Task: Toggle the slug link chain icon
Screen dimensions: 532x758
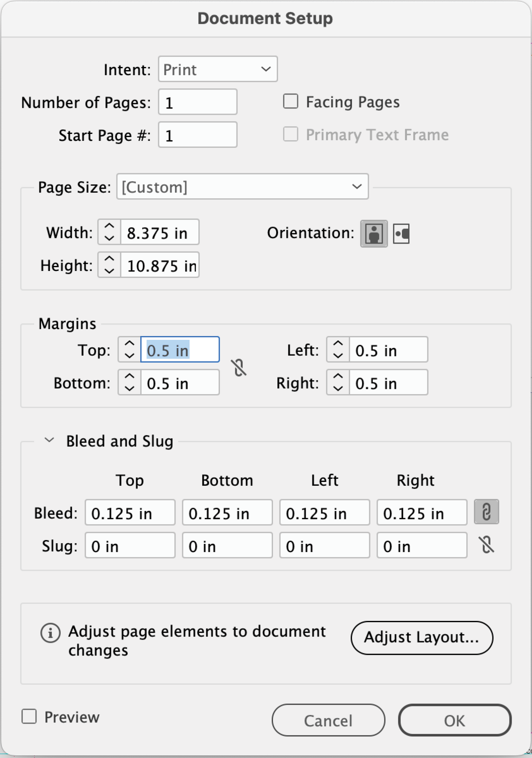Action: coord(487,545)
